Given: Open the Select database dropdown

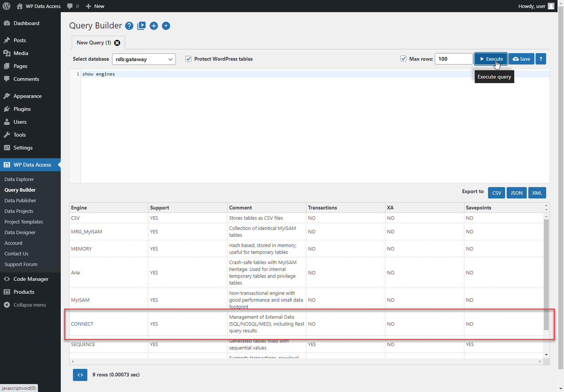Looking at the screenshot, I should click(x=144, y=59).
